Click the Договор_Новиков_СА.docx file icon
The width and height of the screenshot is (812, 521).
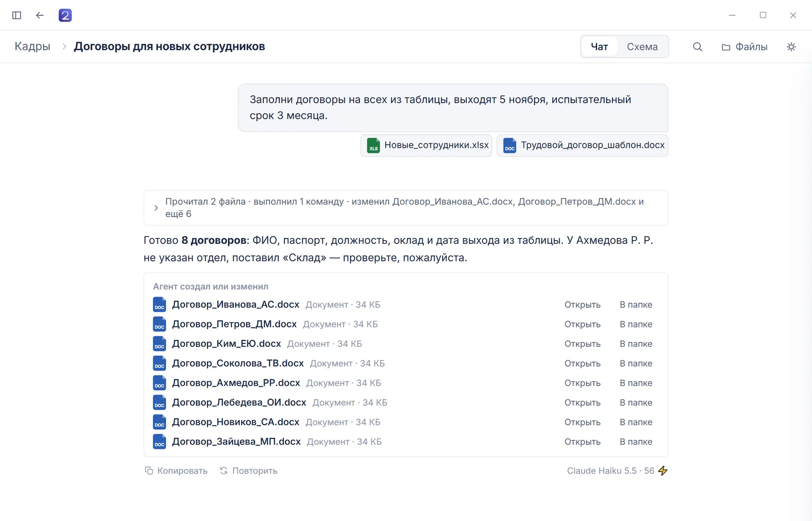click(159, 422)
